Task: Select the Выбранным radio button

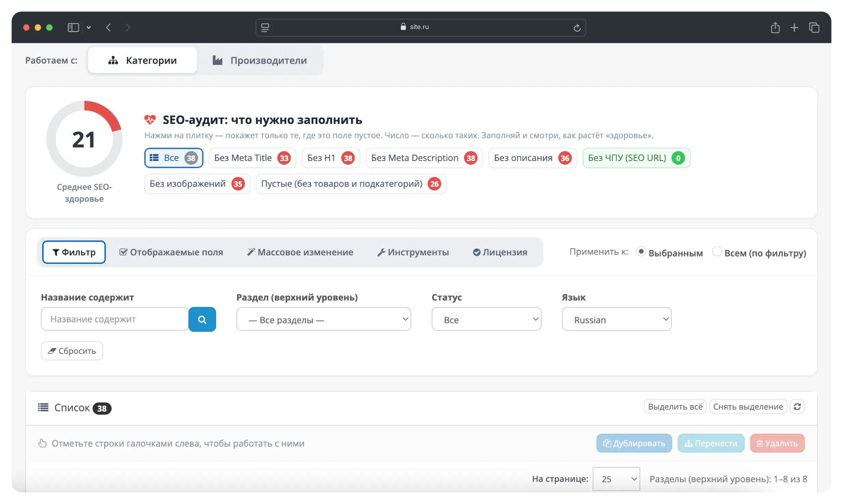Action: tap(641, 252)
